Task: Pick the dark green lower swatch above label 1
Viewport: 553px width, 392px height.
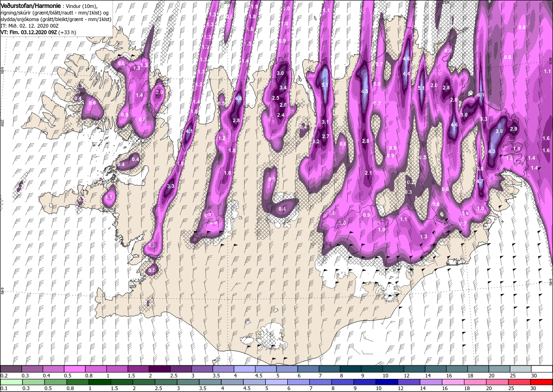Action: coord(100,383)
